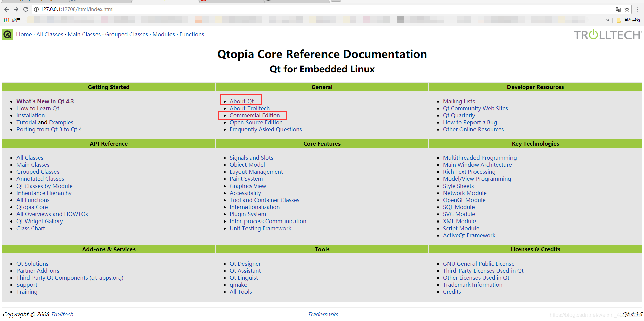Screen dimensions: 644x321
Task: Open the Qtopia Core link
Action: click(32, 207)
